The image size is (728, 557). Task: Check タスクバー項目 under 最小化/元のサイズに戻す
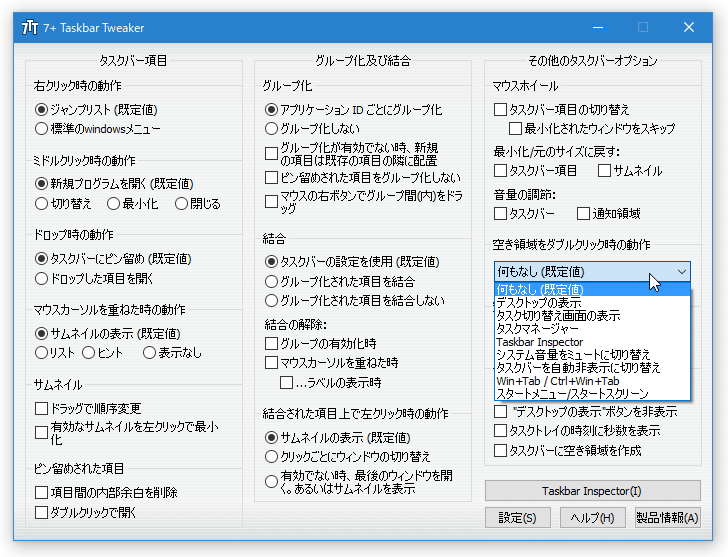point(500,171)
